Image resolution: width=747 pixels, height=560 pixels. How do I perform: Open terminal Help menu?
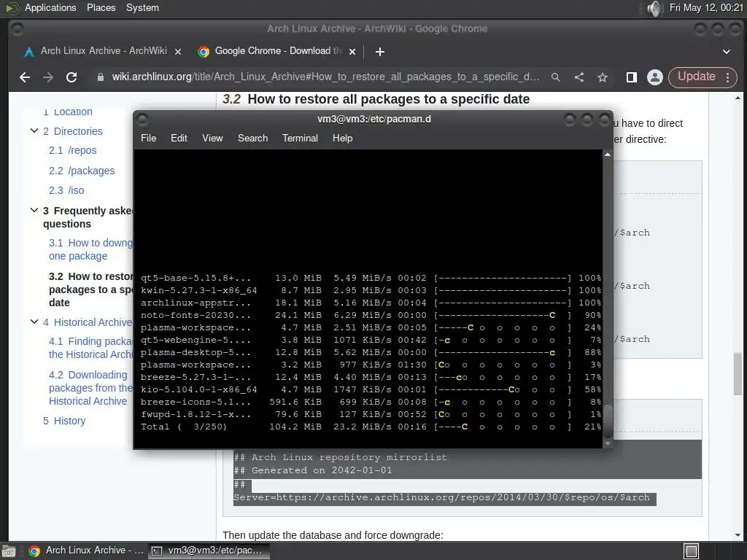[x=342, y=138]
